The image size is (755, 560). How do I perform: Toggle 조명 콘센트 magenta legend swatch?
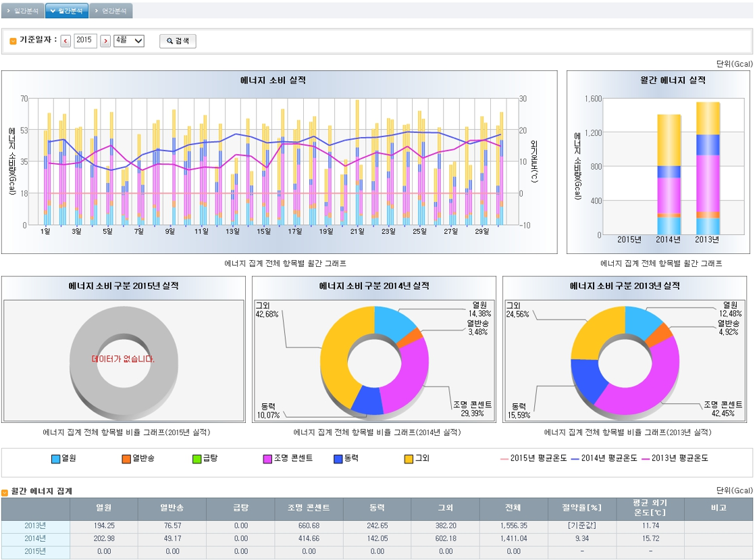(267, 459)
